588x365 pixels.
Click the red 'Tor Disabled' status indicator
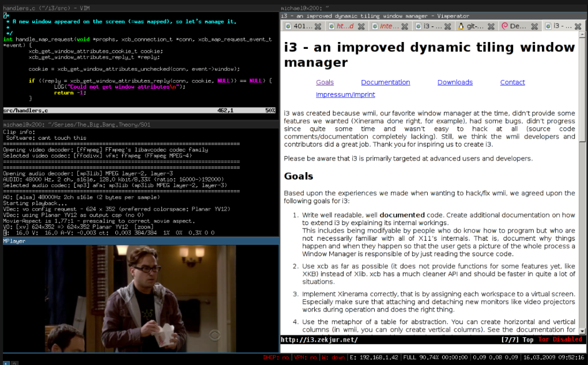(560, 339)
